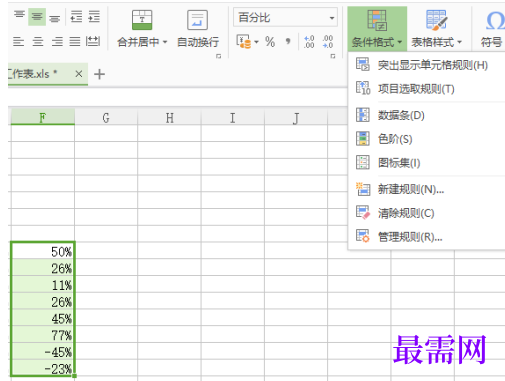
Task: Click the 合并居中 merge icon
Action: (142, 20)
